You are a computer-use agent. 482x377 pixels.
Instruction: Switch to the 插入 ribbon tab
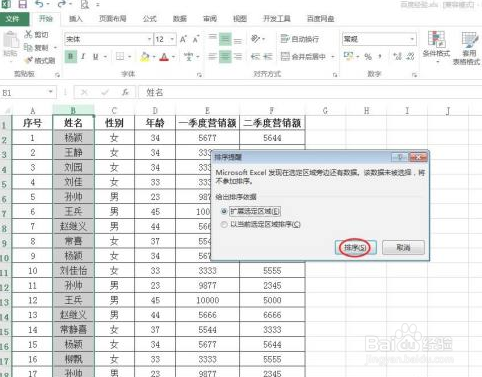point(76,19)
